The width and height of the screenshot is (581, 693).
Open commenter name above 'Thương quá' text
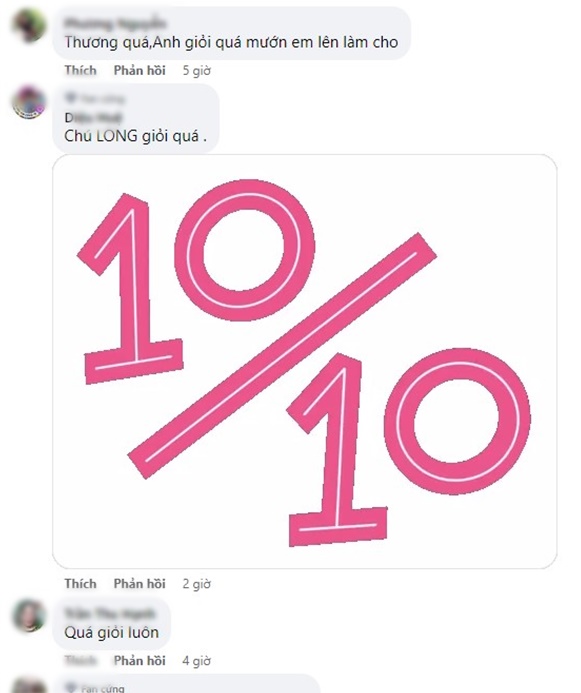click(114, 23)
